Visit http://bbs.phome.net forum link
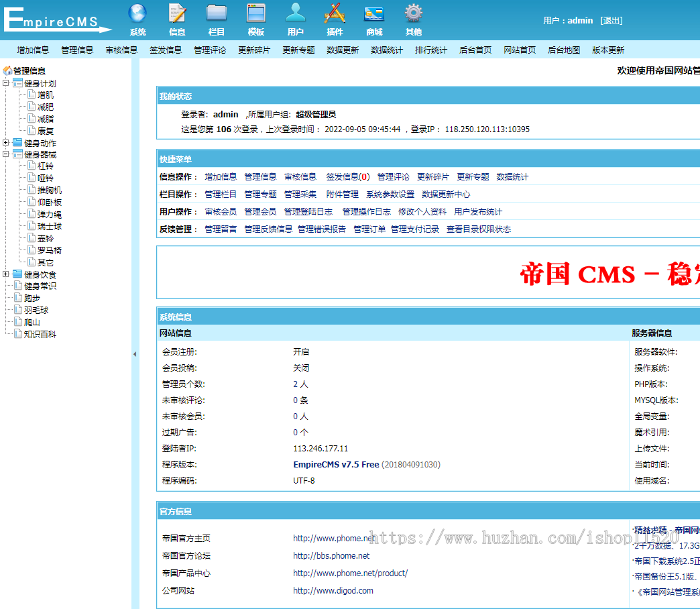The width and height of the screenshot is (700, 609). (331, 556)
